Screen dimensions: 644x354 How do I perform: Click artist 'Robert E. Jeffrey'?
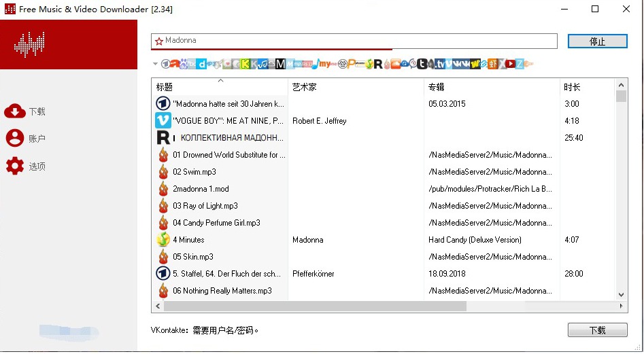click(320, 120)
